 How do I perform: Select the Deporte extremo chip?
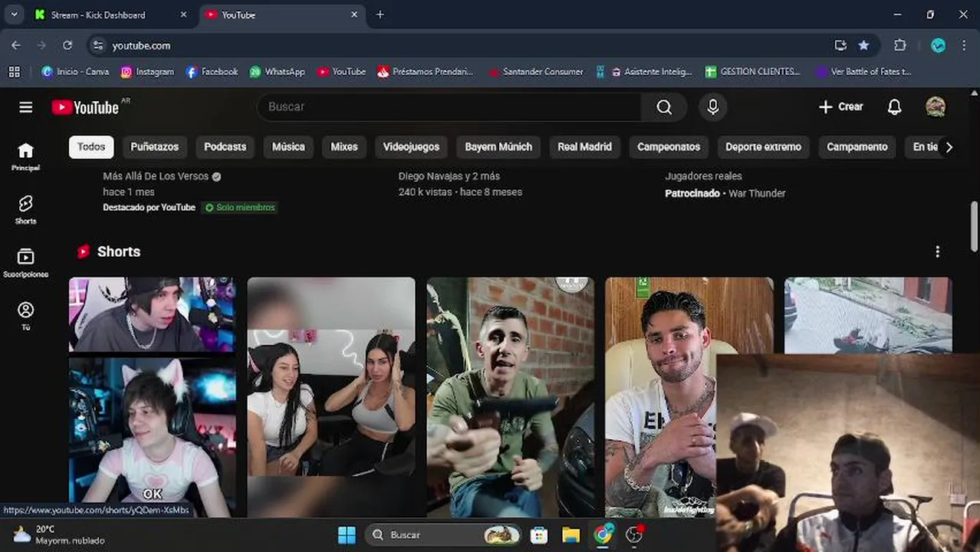pos(763,147)
